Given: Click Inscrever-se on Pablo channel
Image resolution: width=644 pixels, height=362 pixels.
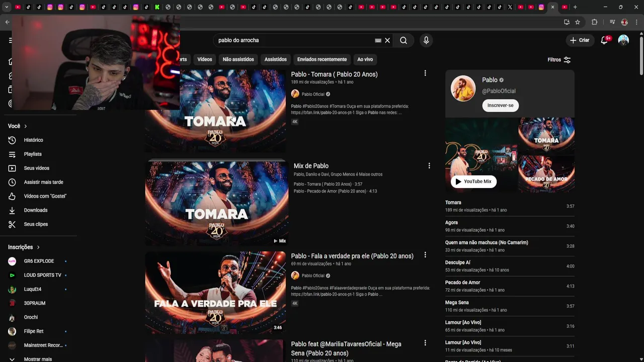Looking at the screenshot, I should click(501, 105).
